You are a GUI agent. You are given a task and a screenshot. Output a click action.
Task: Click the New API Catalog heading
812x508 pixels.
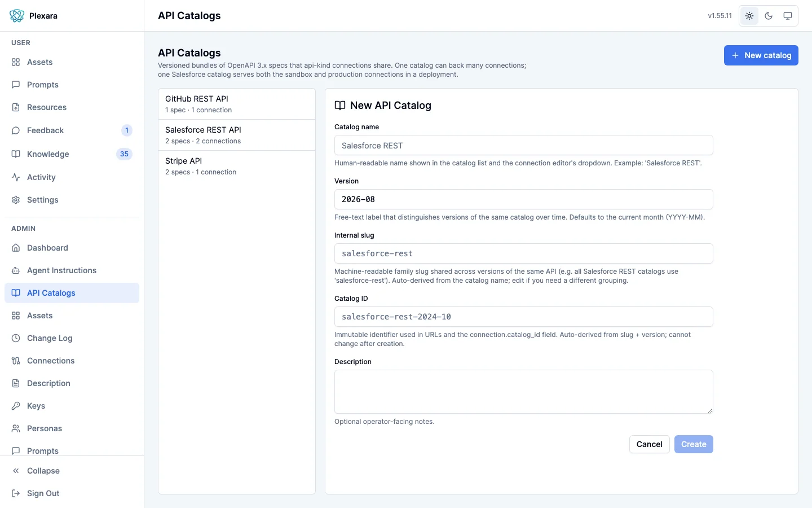pyautogui.click(x=391, y=106)
